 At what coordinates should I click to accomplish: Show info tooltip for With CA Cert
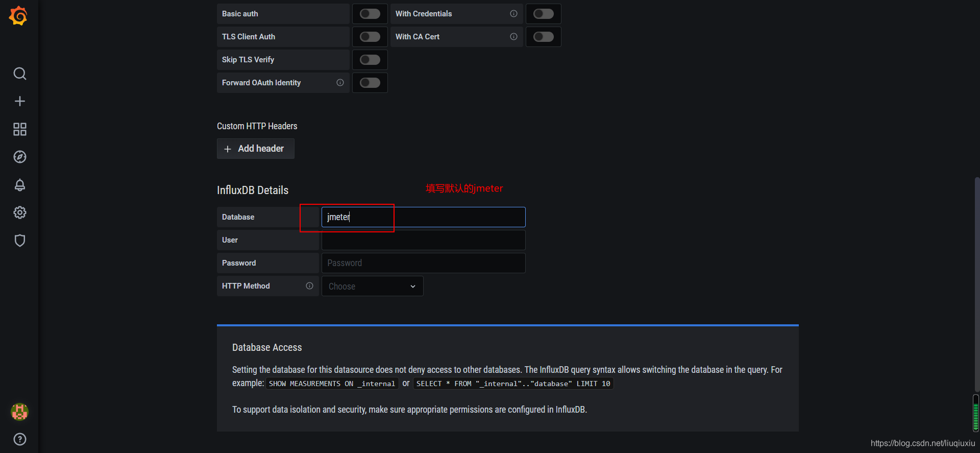513,37
